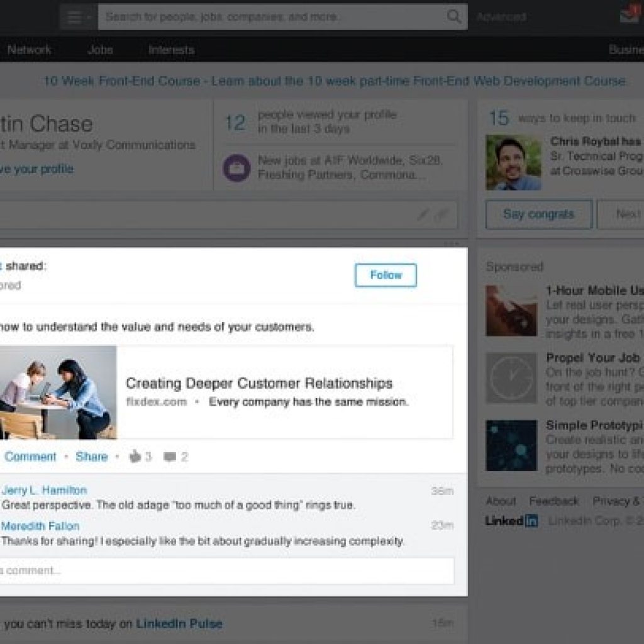Screen dimensions: 644x644
Task: Open the Propel Your Job ad clock thumbnail
Action: point(511,378)
